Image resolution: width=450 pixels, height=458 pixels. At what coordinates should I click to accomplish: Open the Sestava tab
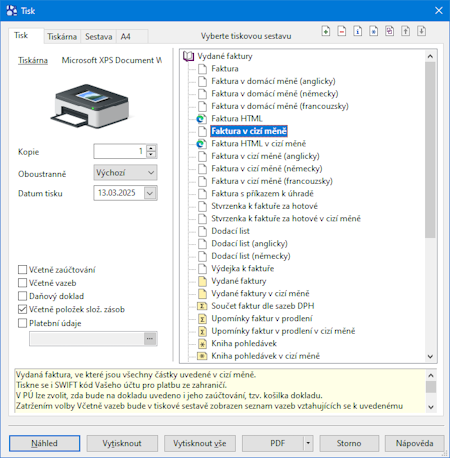point(99,36)
